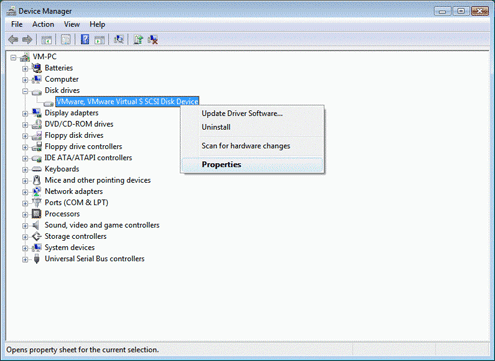The image size is (495, 361).
Task: Select the Universal Serial Bus controllers label
Action: pos(95,259)
